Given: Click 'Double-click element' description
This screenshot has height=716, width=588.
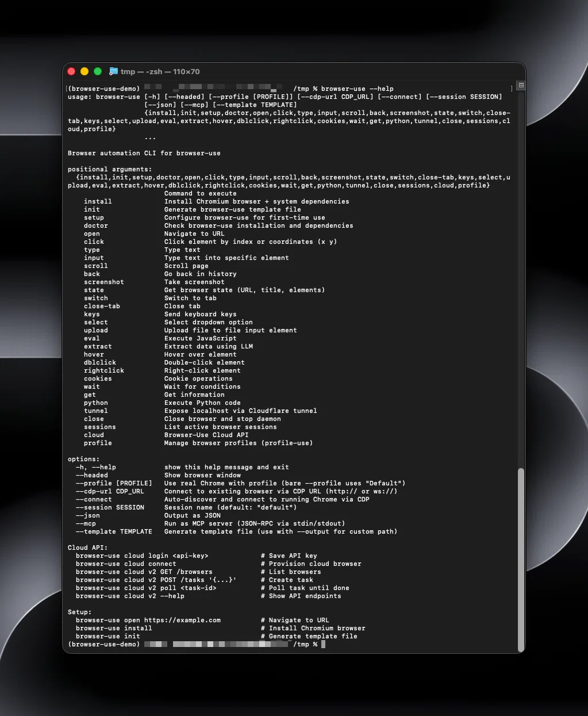Looking at the screenshot, I should coord(205,362).
